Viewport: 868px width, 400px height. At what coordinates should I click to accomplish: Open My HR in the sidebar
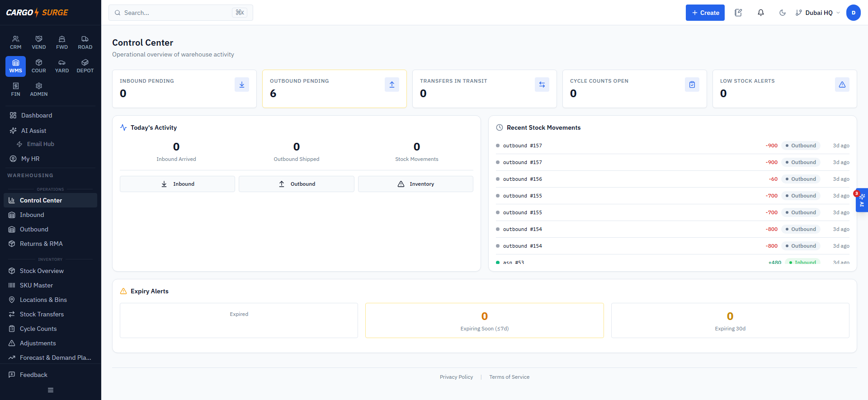click(51, 159)
